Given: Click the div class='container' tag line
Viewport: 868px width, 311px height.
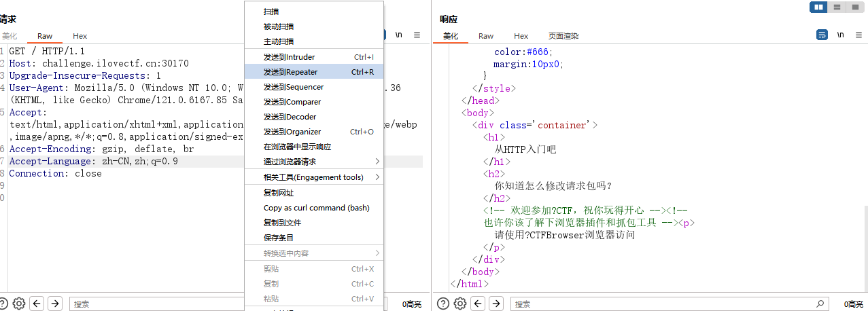Looking at the screenshot, I should click(535, 125).
